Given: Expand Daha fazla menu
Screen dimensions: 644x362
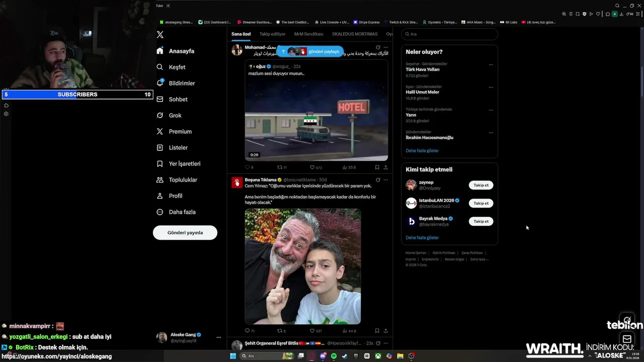Looking at the screenshot, I should [176, 212].
